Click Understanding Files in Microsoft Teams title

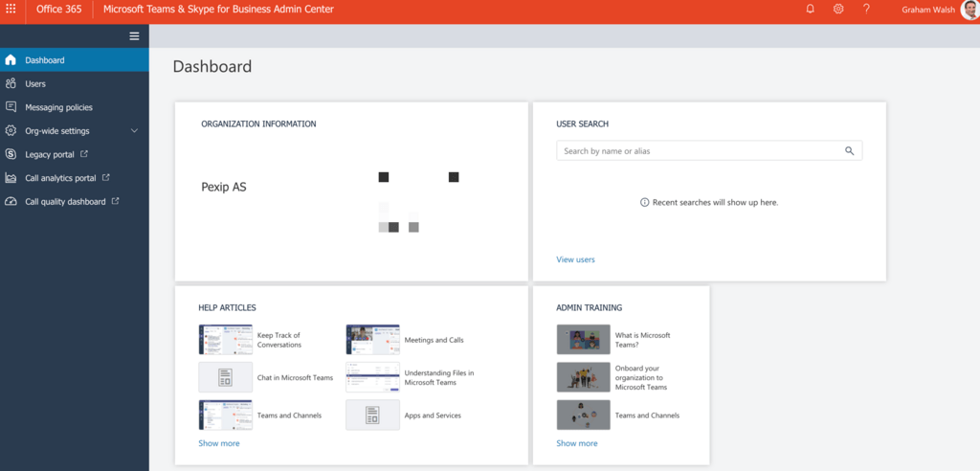pyautogui.click(x=439, y=378)
